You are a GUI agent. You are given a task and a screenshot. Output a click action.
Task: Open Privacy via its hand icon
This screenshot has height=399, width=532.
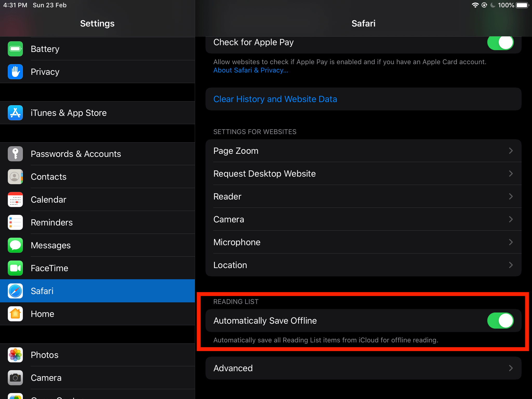15,72
